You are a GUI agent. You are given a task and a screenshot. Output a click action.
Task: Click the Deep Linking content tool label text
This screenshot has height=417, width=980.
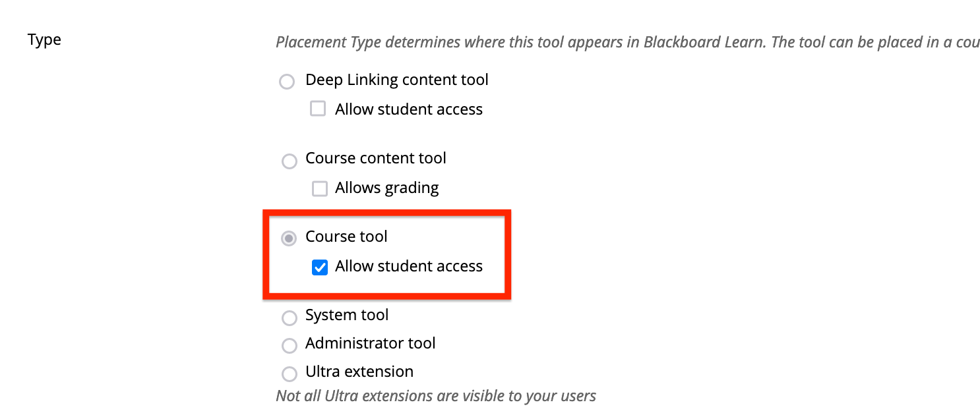pos(396,79)
